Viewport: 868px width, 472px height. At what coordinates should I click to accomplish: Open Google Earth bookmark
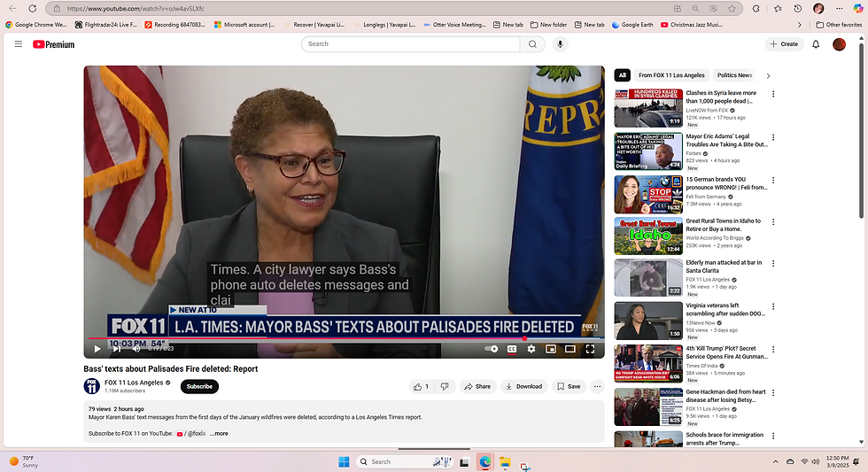[x=632, y=24]
